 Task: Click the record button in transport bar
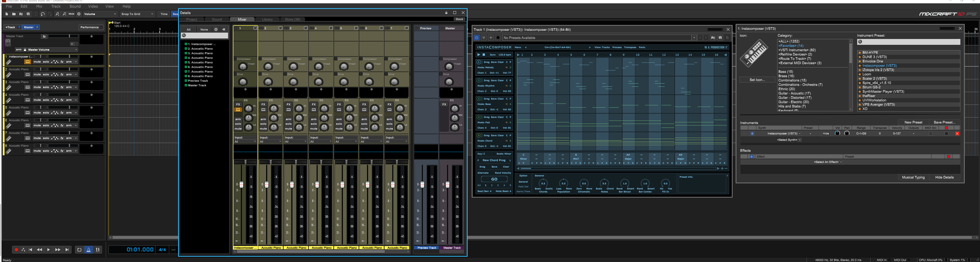(16, 250)
